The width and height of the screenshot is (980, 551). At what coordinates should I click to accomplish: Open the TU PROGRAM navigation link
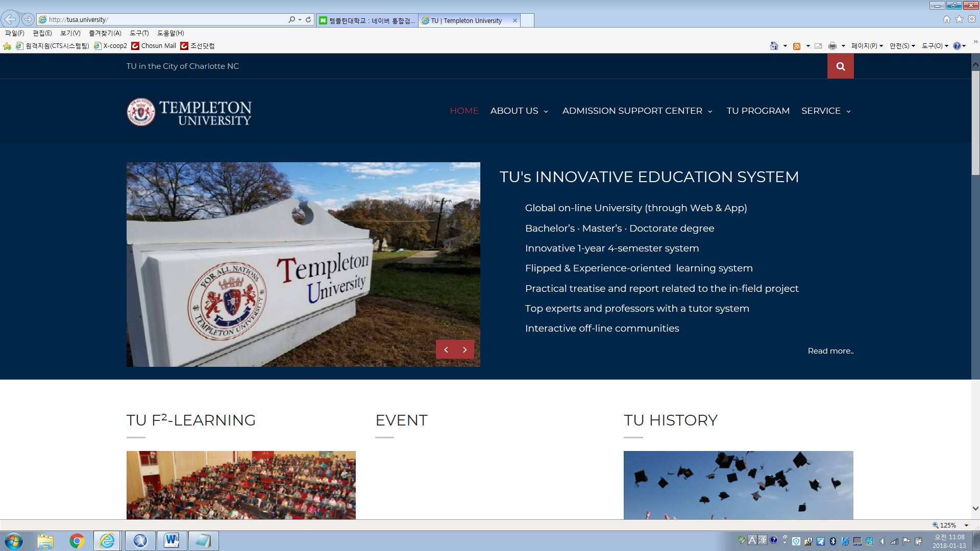pyautogui.click(x=758, y=111)
